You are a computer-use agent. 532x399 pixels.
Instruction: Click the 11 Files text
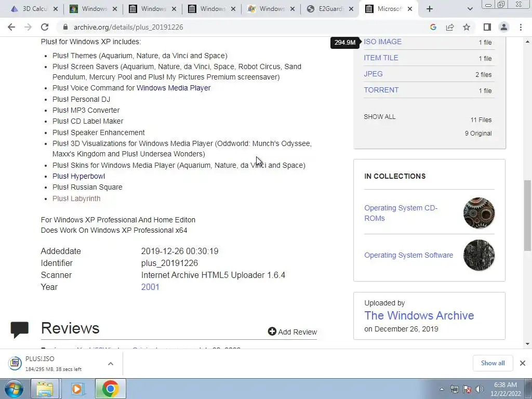[x=481, y=120]
